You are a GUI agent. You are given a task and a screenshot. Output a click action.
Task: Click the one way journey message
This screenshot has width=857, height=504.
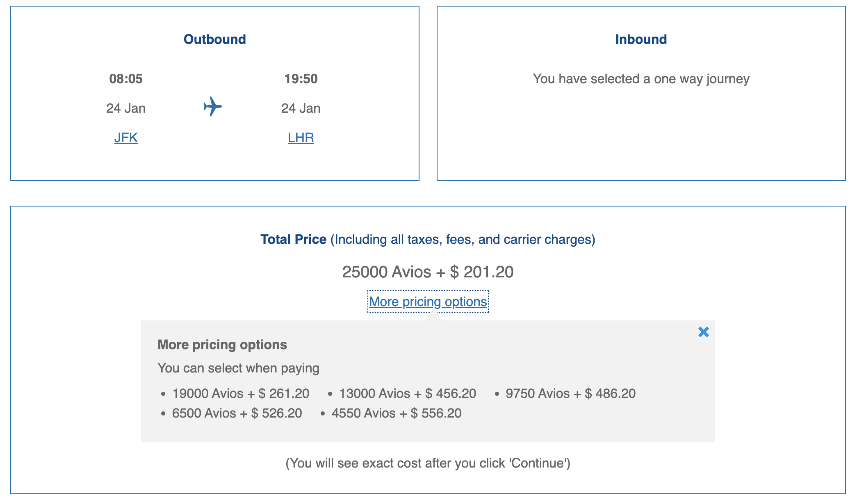[641, 79]
